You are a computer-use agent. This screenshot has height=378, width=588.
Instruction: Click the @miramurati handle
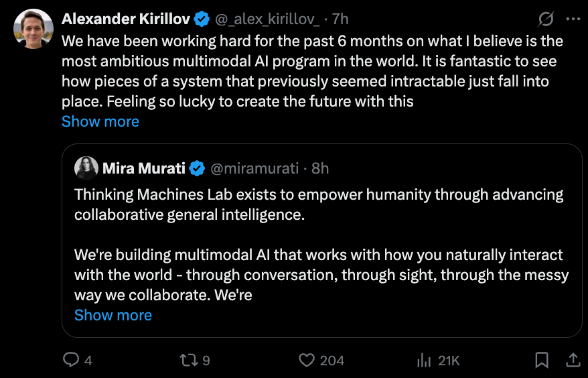tap(254, 168)
